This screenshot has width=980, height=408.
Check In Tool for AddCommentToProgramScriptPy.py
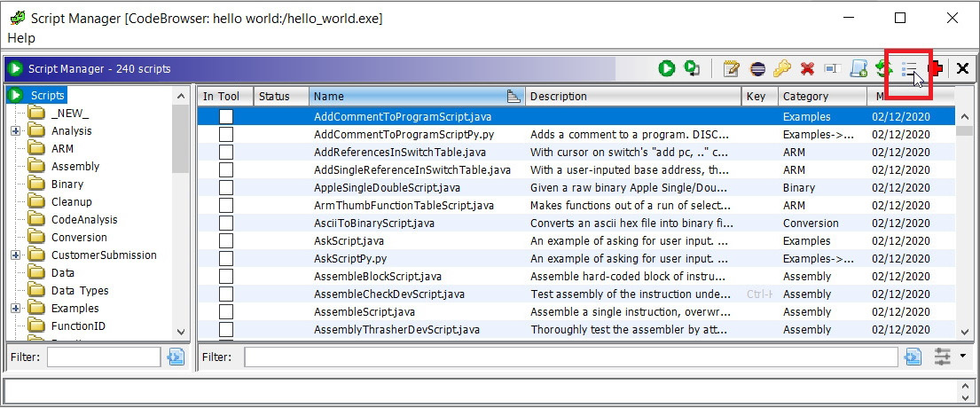click(225, 134)
